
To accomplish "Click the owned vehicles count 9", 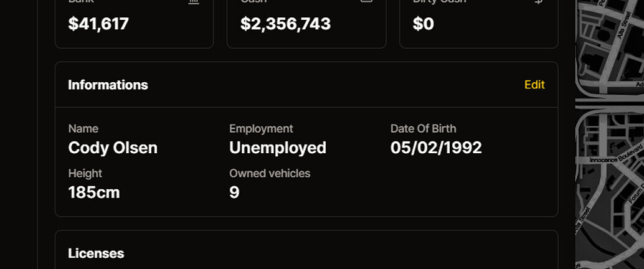I will point(234,192).
